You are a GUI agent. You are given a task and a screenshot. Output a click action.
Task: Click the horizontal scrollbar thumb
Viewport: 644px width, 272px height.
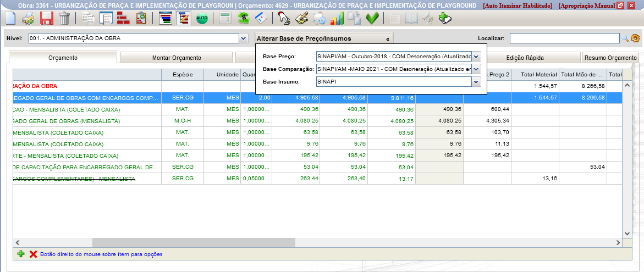(x=194, y=242)
